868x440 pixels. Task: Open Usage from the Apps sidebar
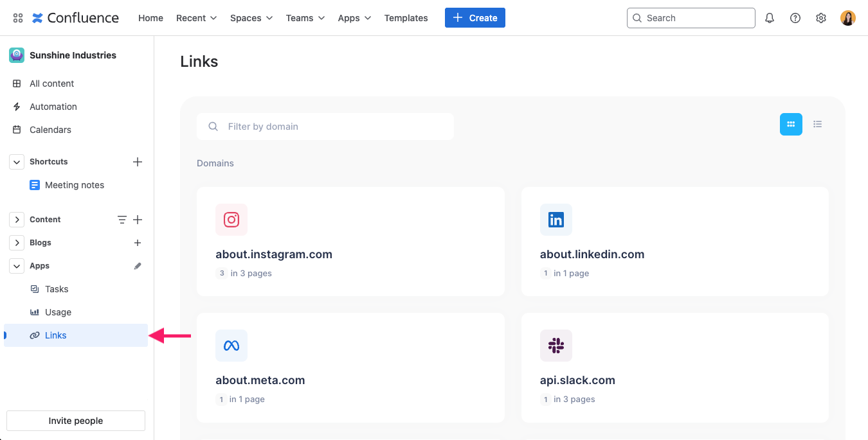[58, 312]
